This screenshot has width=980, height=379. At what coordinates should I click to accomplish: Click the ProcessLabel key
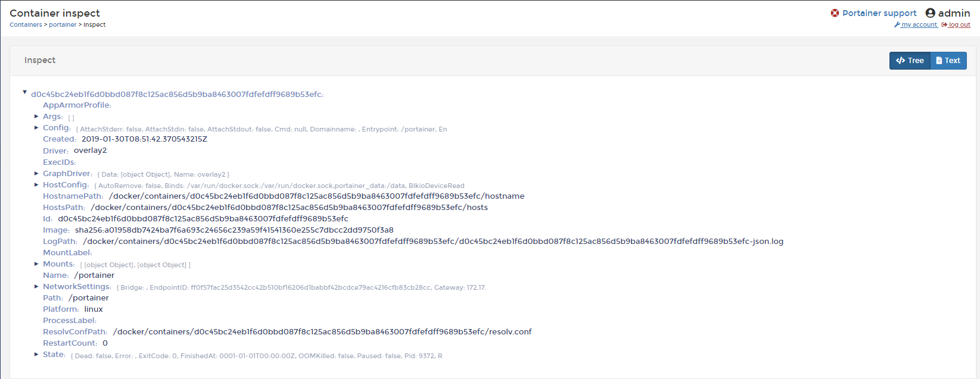69,321
